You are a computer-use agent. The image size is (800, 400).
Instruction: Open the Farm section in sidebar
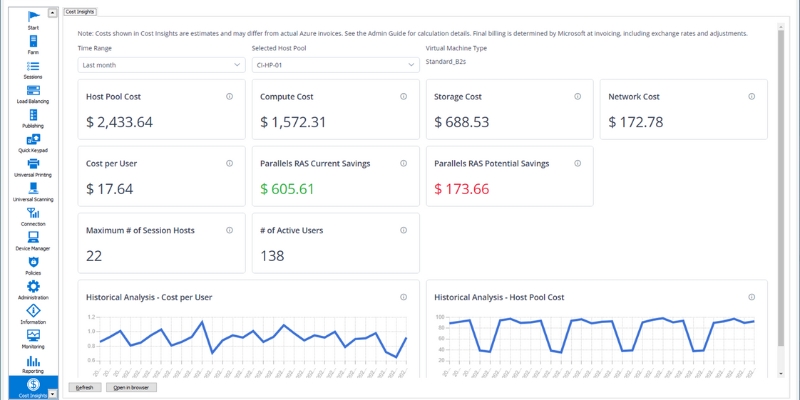(x=33, y=43)
